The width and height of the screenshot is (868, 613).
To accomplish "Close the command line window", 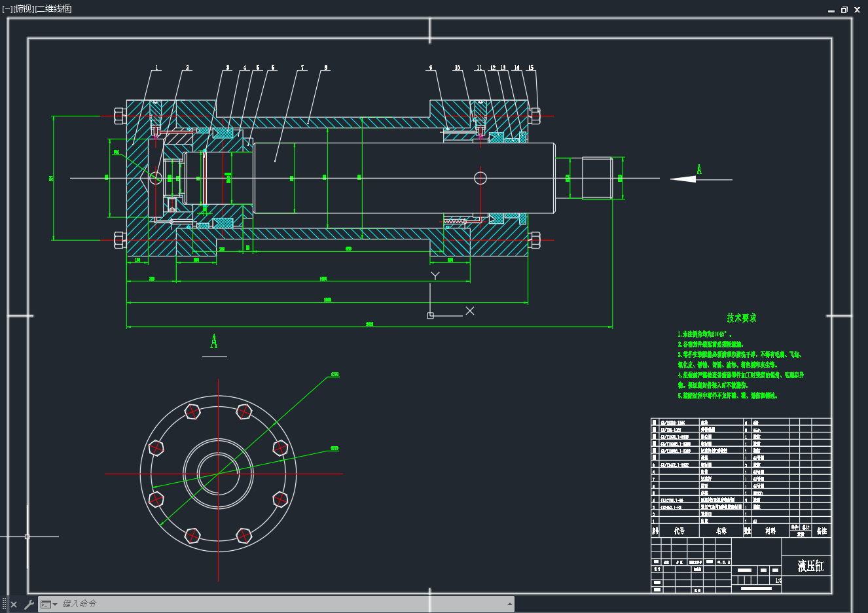I will pos(14,604).
